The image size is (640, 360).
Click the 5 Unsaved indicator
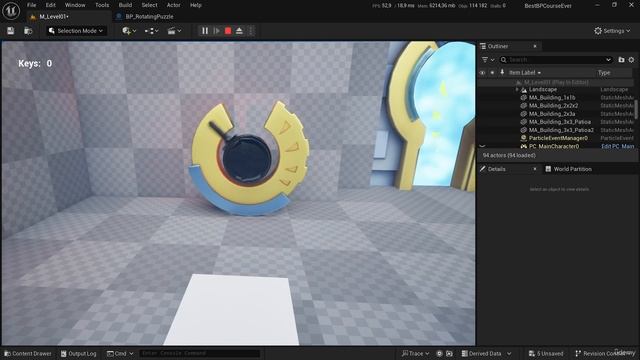(x=546, y=353)
